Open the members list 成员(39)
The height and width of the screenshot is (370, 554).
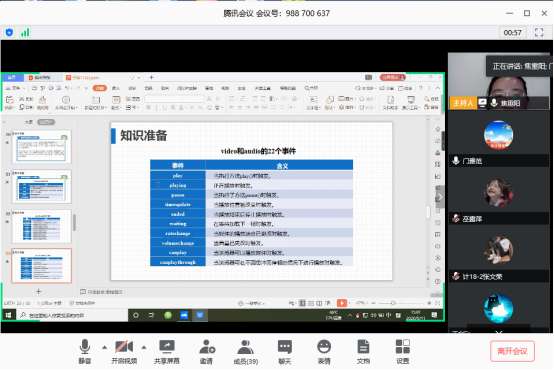pyautogui.click(x=246, y=351)
